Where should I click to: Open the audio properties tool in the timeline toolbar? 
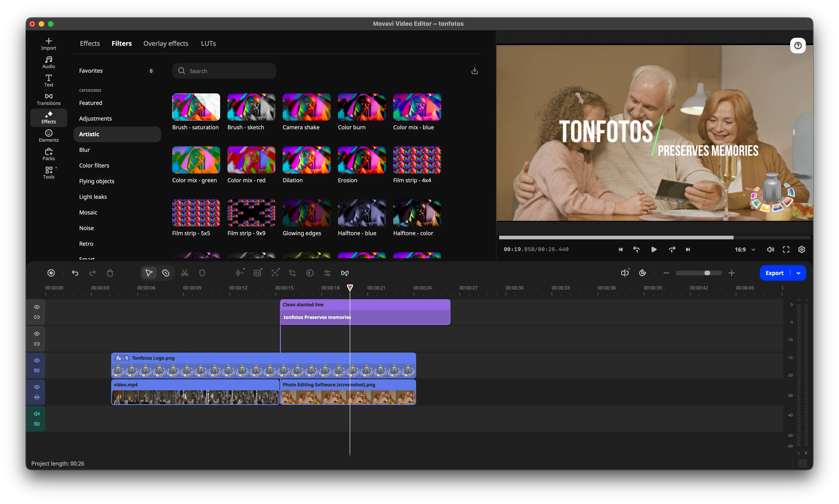coord(240,273)
